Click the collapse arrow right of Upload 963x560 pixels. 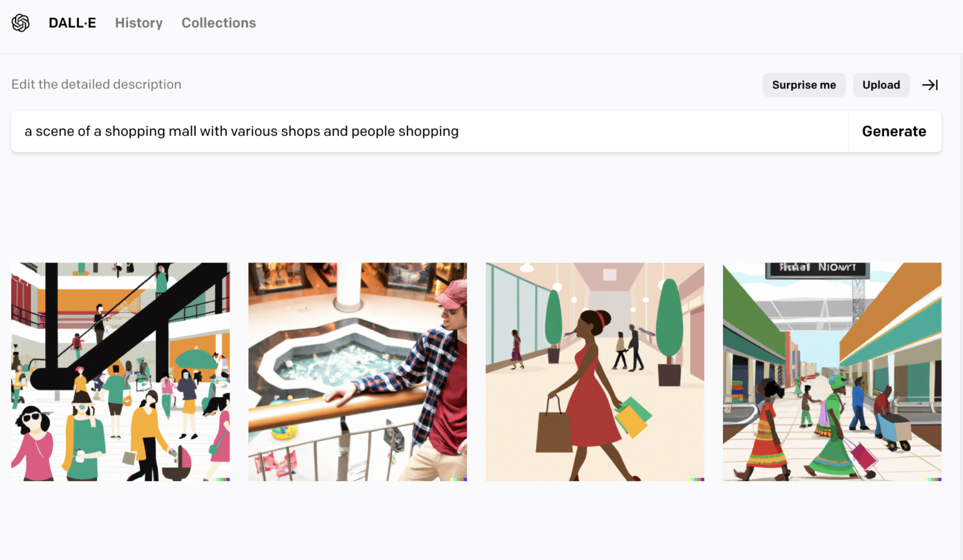tap(930, 85)
